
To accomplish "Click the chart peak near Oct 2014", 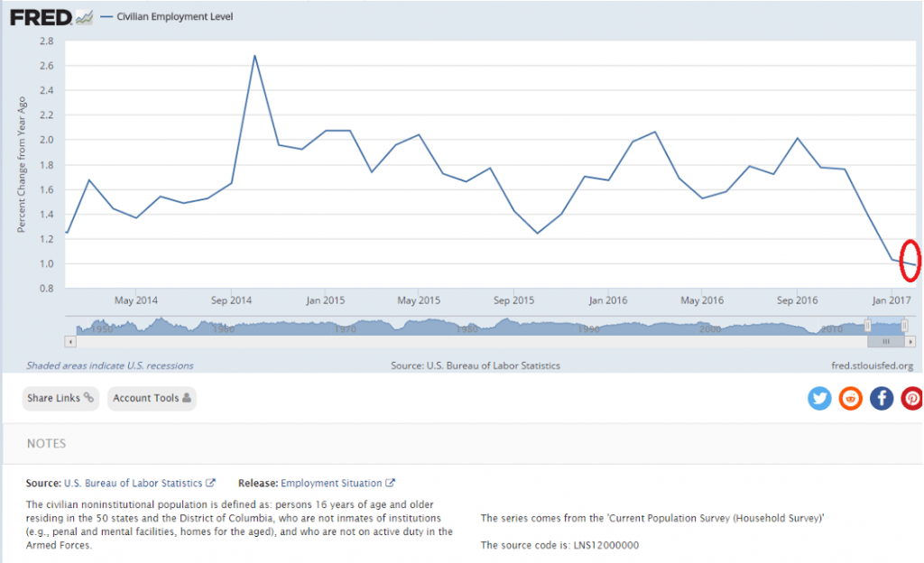I will click(x=254, y=56).
